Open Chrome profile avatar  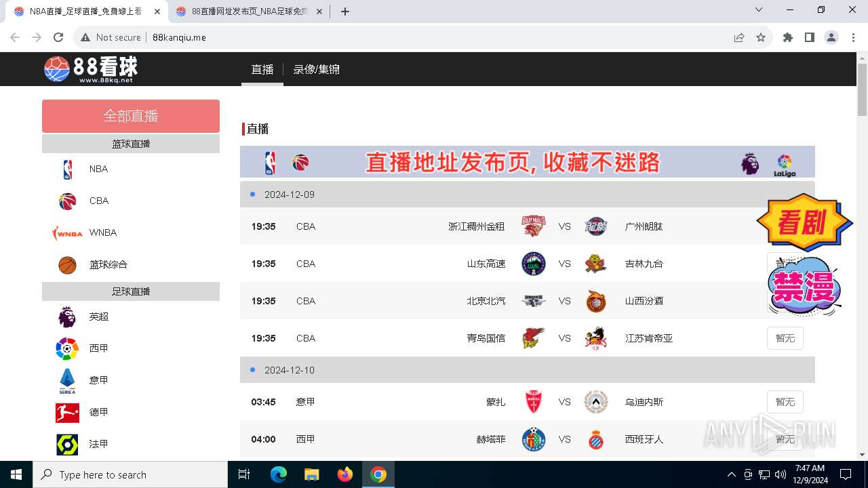tap(831, 37)
